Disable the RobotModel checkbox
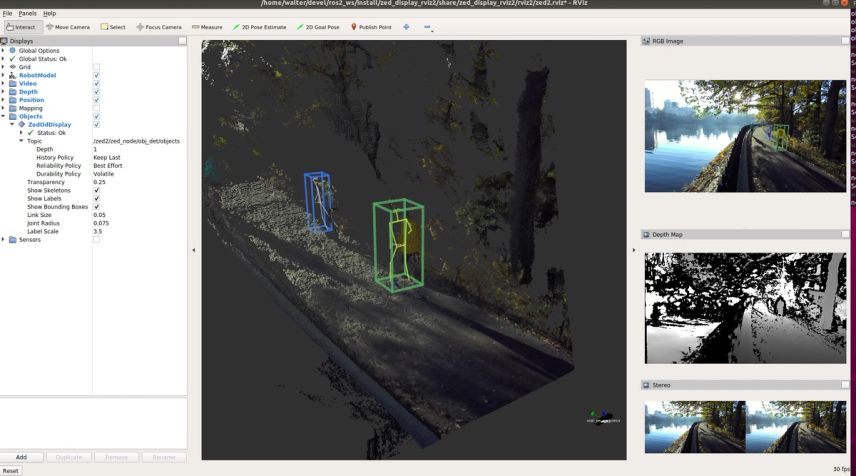 coord(97,75)
